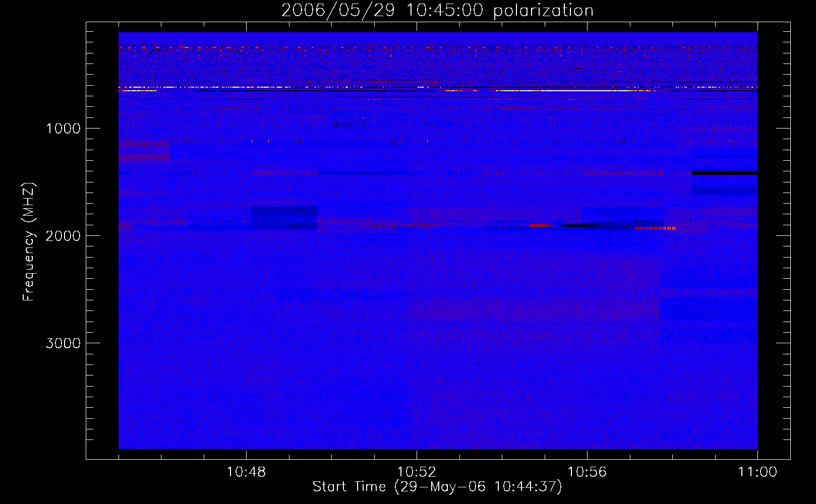
Task: Click the 10:48 time tick label
Action: click(x=247, y=472)
